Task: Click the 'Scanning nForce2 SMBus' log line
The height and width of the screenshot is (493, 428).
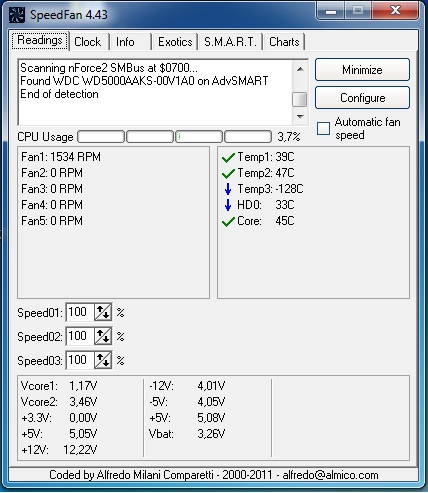Action: (109, 68)
